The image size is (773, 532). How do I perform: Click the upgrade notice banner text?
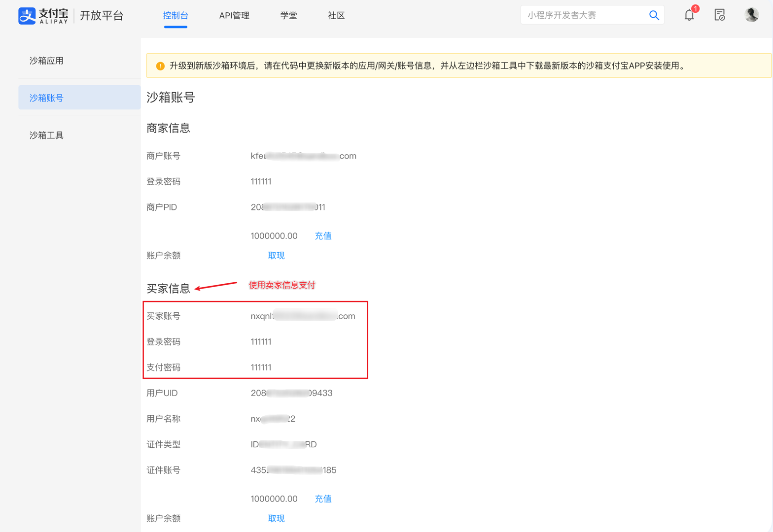coord(427,66)
